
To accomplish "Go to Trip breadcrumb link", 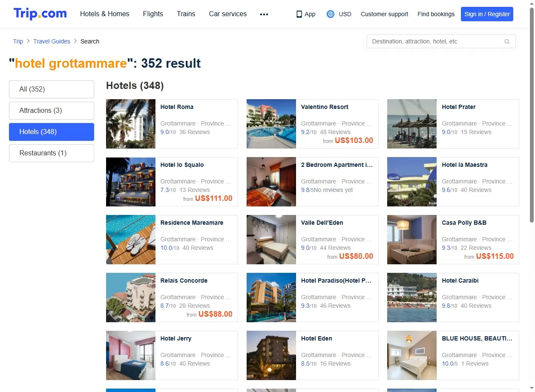I will [18, 41].
